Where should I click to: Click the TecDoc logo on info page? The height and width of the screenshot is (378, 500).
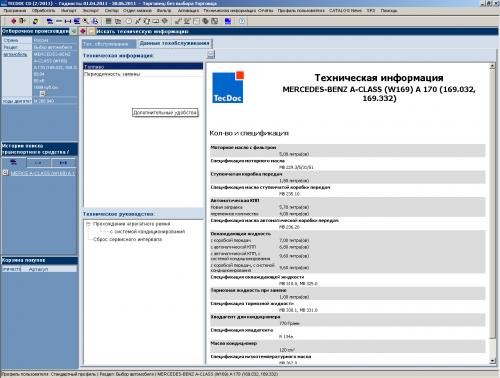click(228, 87)
